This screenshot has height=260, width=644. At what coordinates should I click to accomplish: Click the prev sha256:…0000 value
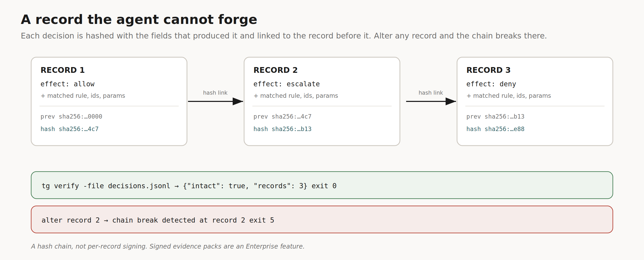[71, 116]
